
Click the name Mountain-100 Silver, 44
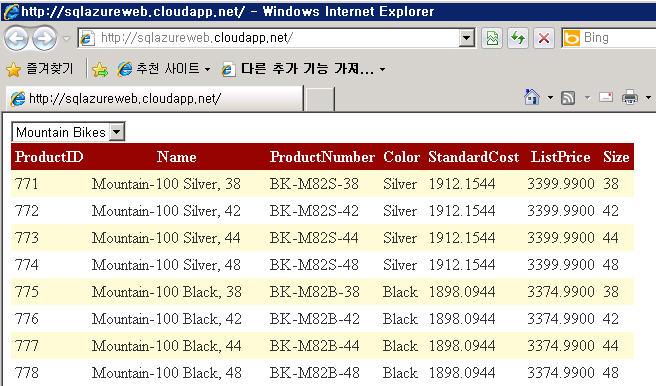(x=166, y=238)
